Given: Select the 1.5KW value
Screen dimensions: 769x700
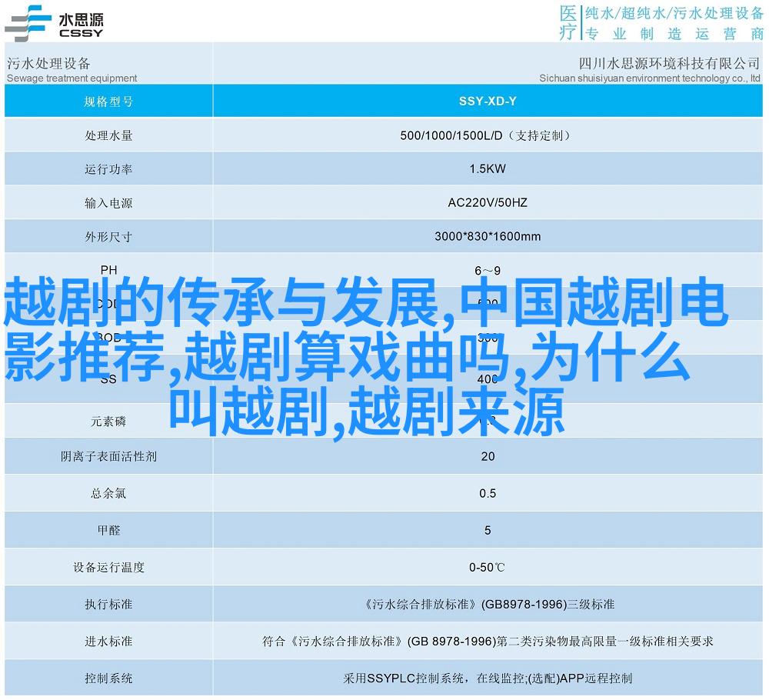Looking at the screenshot, I should click(488, 168).
